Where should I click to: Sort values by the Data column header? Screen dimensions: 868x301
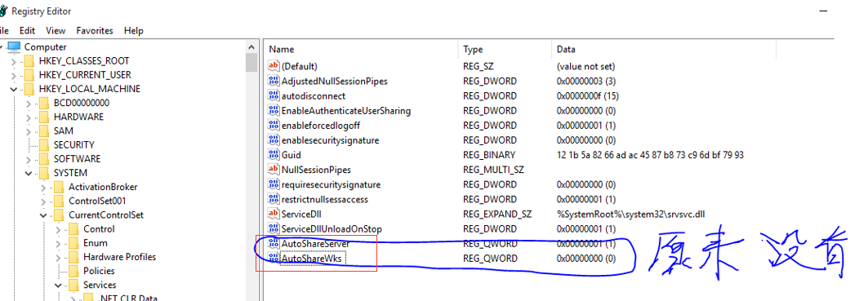[x=664, y=49]
